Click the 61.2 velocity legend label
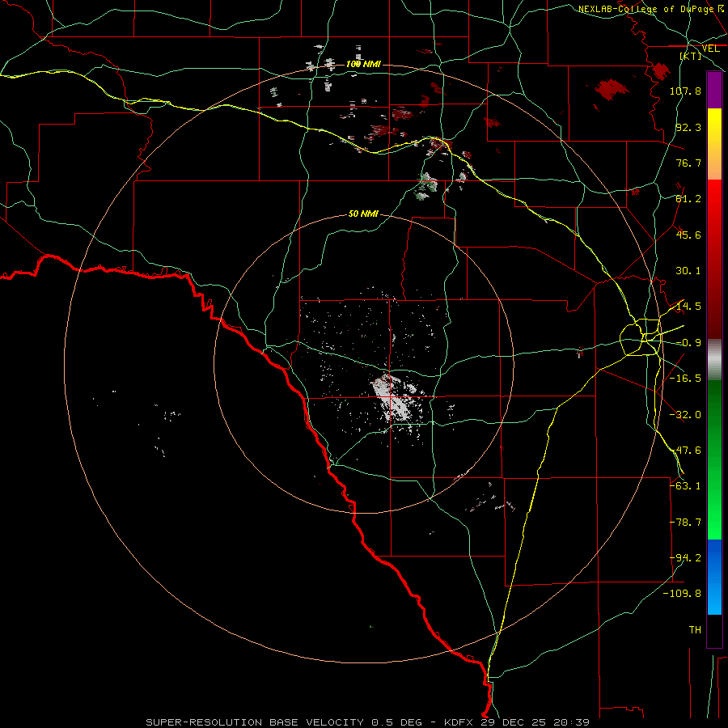This screenshot has height=728, width=728. point(688,199)
